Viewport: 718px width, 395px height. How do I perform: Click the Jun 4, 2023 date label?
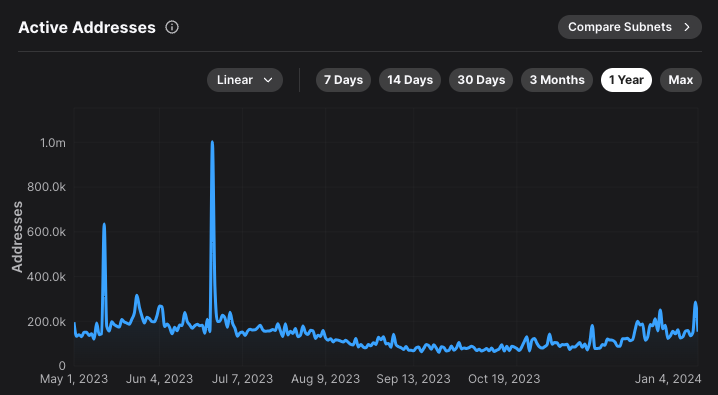tap(159, 379)
